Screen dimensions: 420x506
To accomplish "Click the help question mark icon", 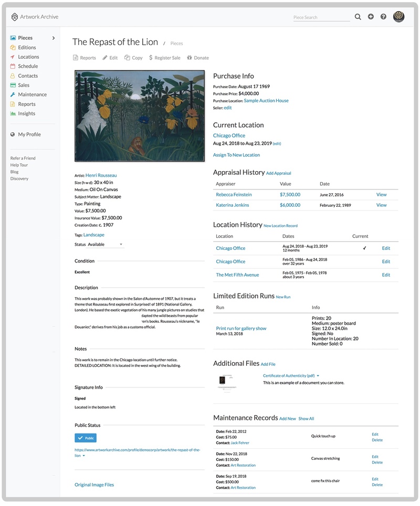I will (384, 16).
